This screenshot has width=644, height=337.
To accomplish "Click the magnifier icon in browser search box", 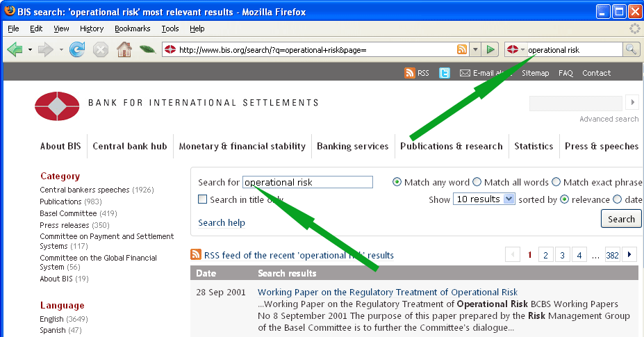I will point(631,49).
